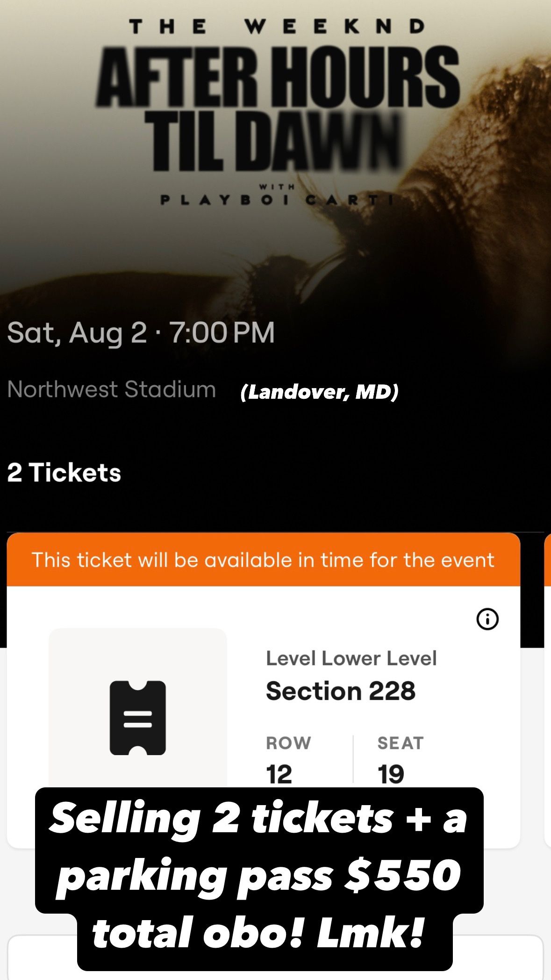Tap the "Level Lower Level" text
The width and height of the screenshot is (551, 980).
(x=351, y=658)
